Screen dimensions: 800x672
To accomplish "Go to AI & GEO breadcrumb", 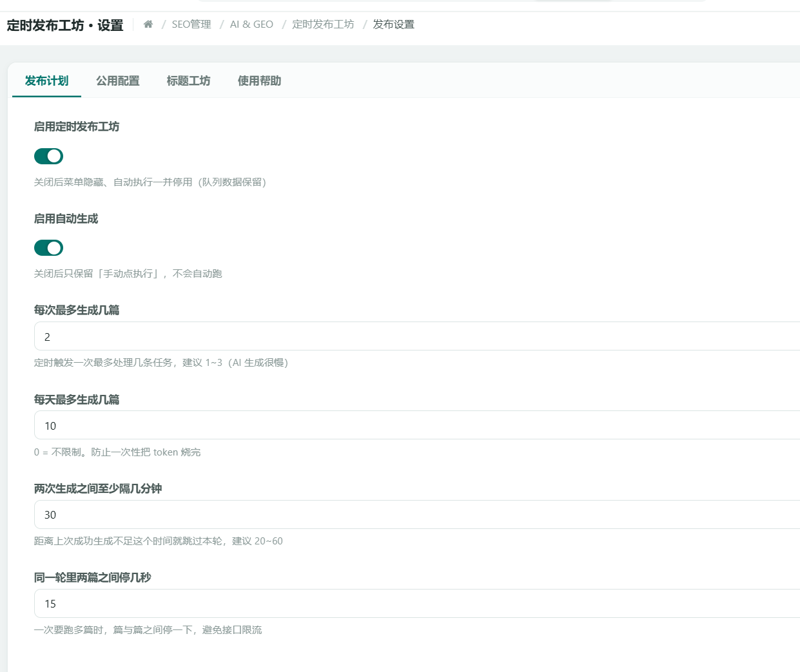I will coord(251,24).
